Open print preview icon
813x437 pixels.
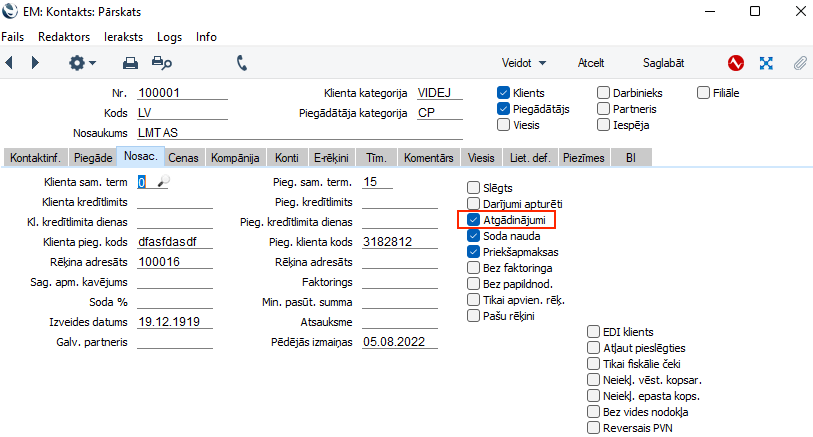point(161,63)
